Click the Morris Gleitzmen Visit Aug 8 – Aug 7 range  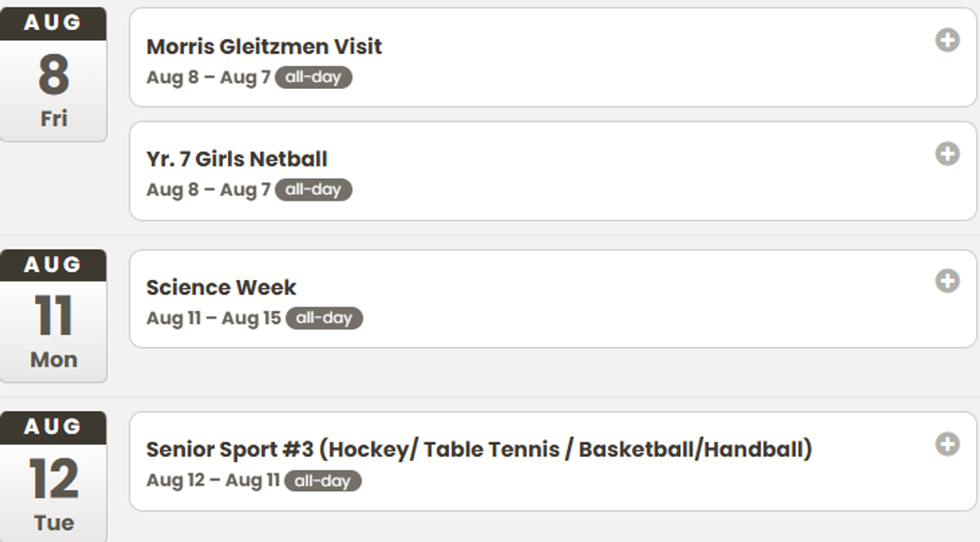click(x=208, y=78)
